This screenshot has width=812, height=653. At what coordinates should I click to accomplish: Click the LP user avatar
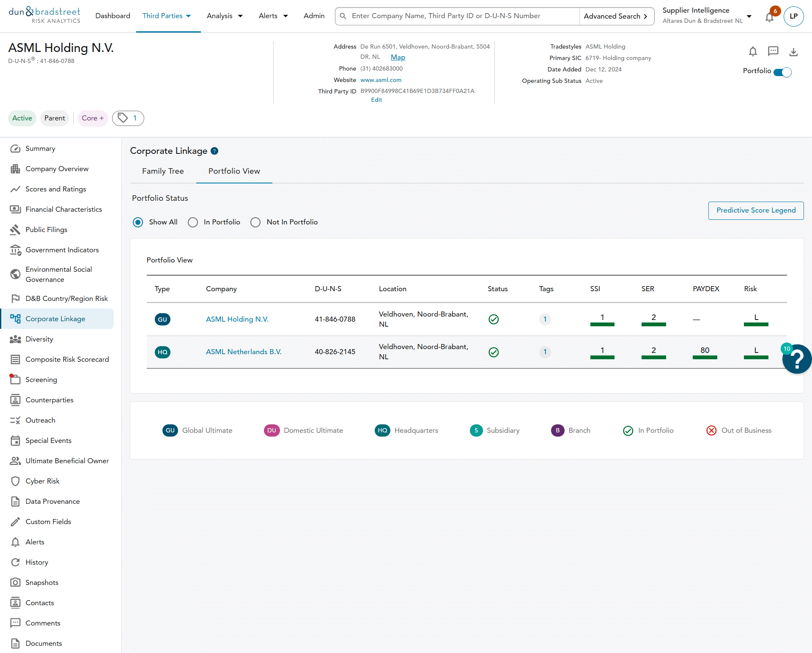[x=793, y=16]
